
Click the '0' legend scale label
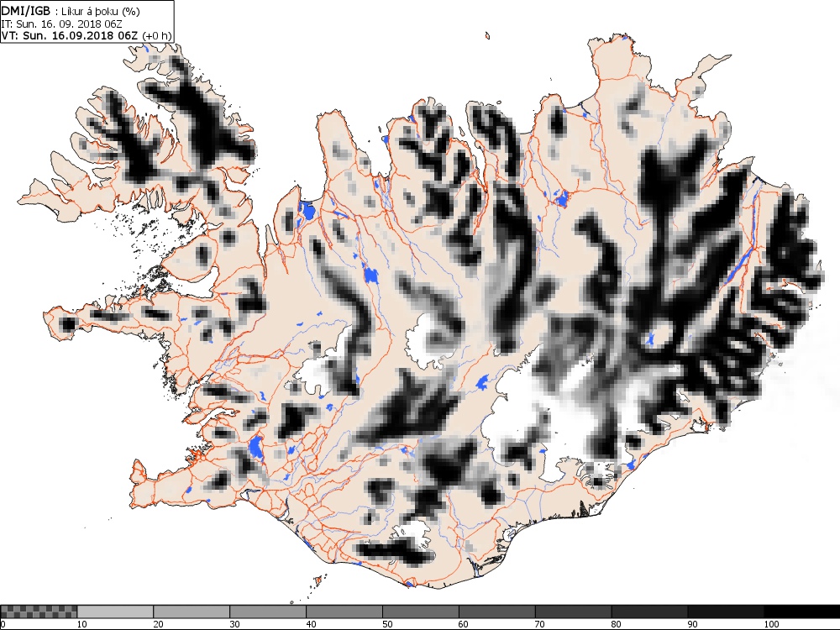coord(3,624)
